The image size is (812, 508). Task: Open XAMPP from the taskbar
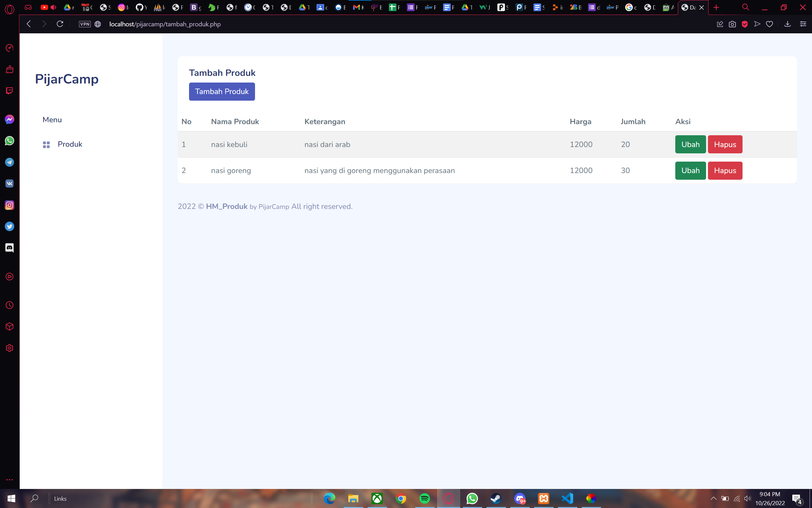tap(544, 498)
